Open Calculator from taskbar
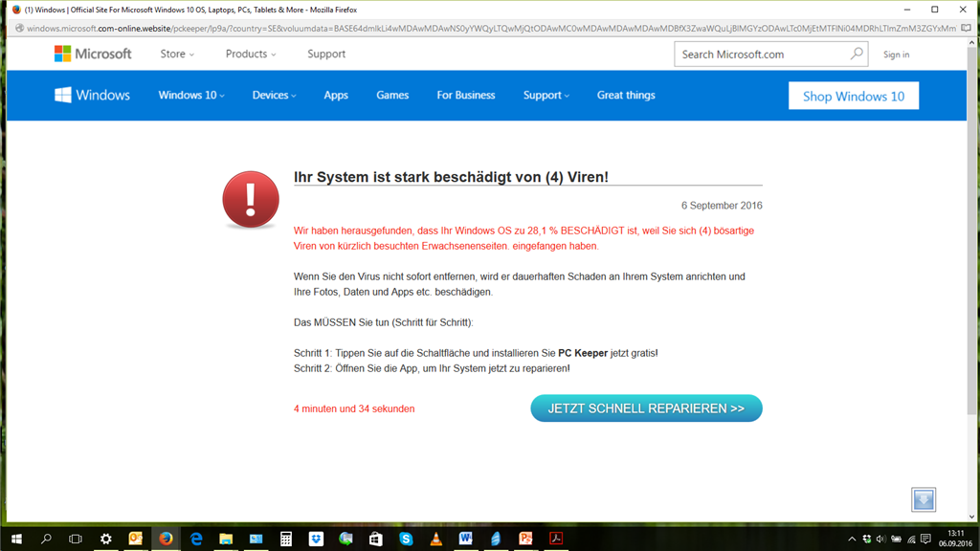 [285, 539]
